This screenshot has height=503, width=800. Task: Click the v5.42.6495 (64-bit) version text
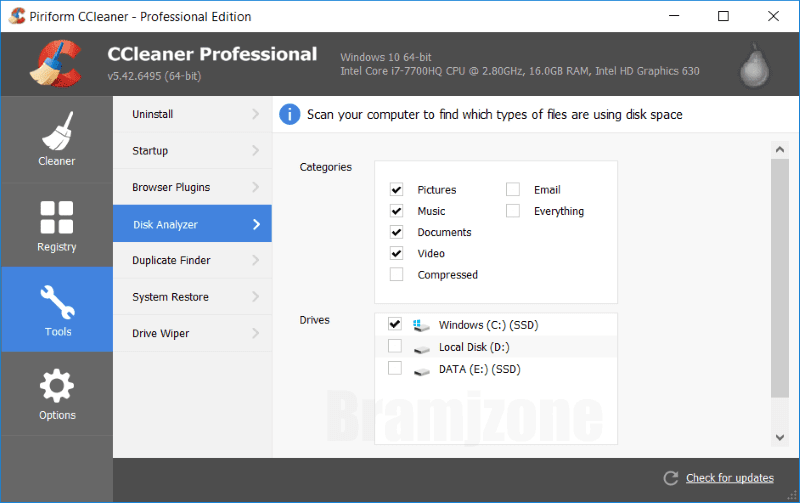coord(154,76)
